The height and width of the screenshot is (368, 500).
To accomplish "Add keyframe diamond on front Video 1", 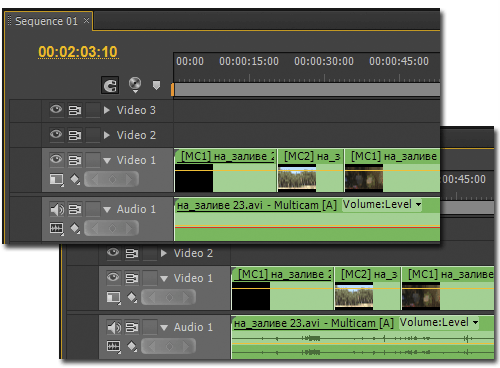I will pos(112,179).
